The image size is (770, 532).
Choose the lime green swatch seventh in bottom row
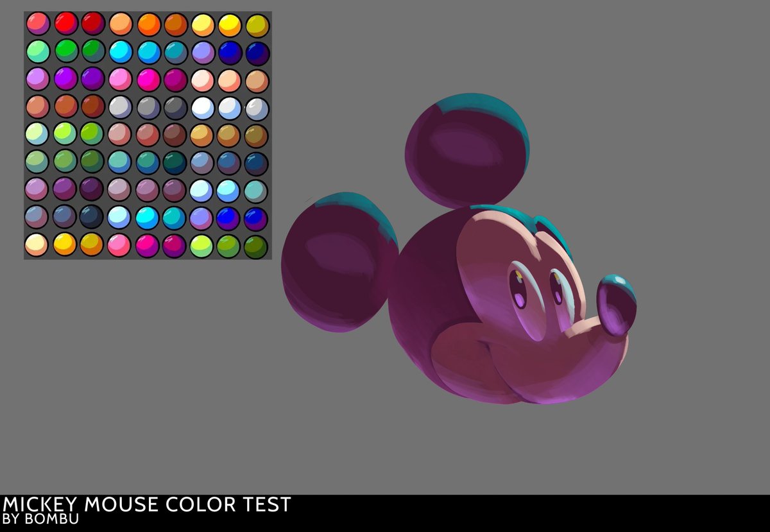[202, 246]
